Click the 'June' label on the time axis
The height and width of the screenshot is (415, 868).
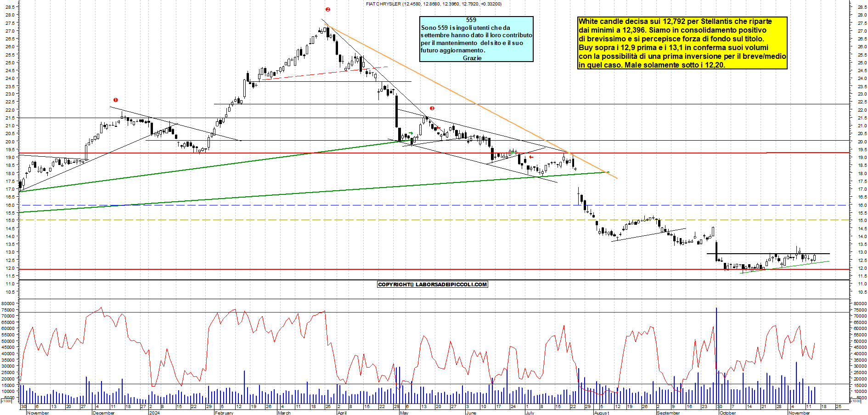tap(471, 413)
